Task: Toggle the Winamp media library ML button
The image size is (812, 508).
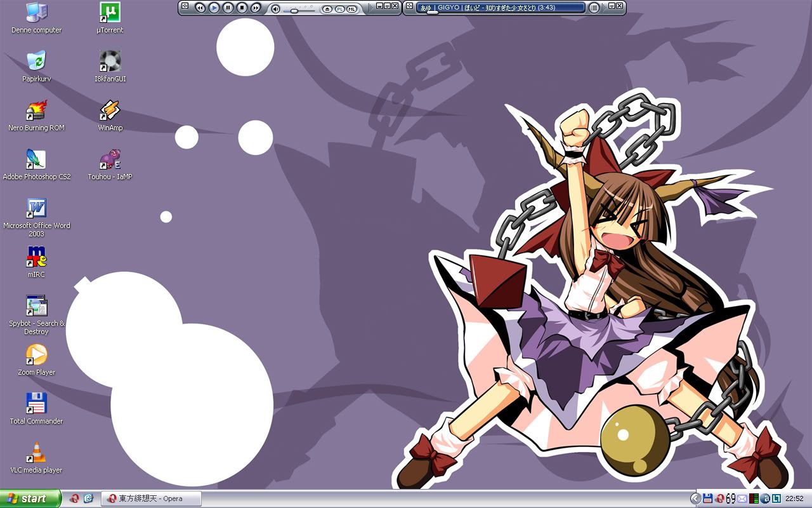Action: [x=351, y=8]
